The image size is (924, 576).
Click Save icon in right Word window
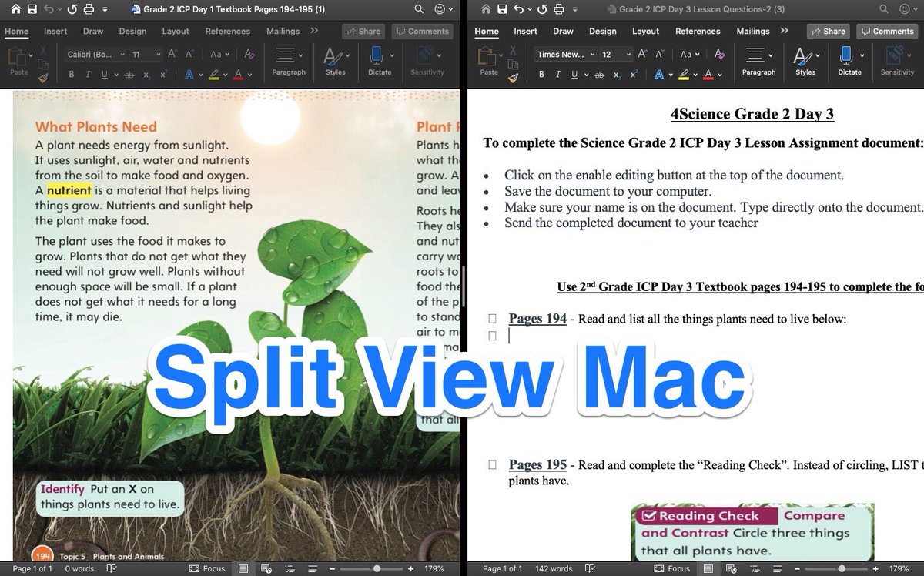coord(504,9)
